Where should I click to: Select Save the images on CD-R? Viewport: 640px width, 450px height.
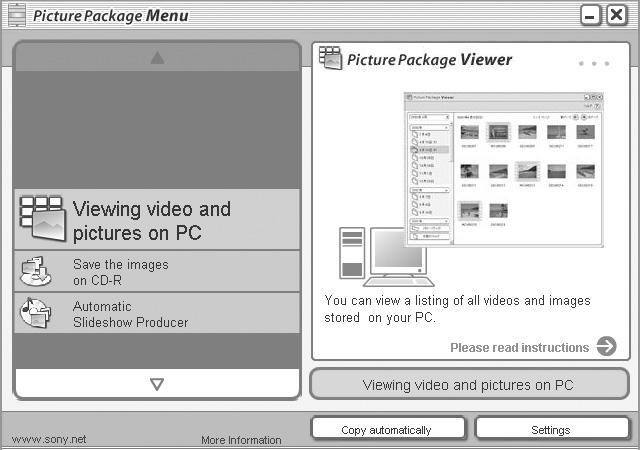[157, 272]
